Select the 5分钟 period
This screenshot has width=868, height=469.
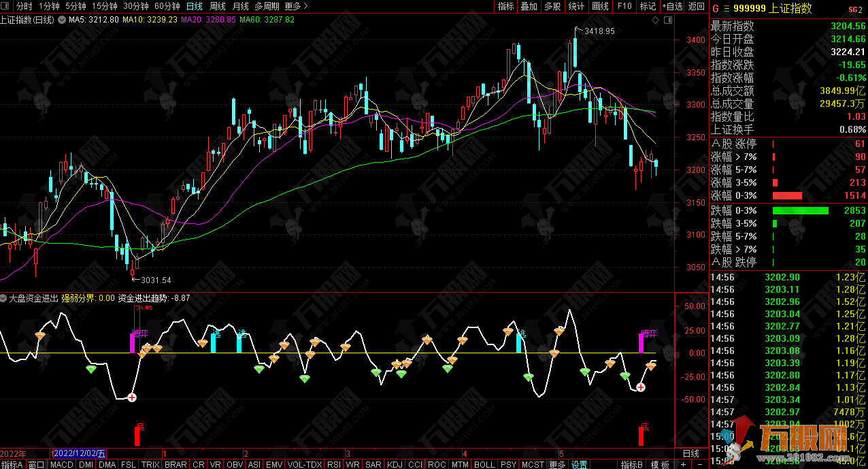[76, 6]
